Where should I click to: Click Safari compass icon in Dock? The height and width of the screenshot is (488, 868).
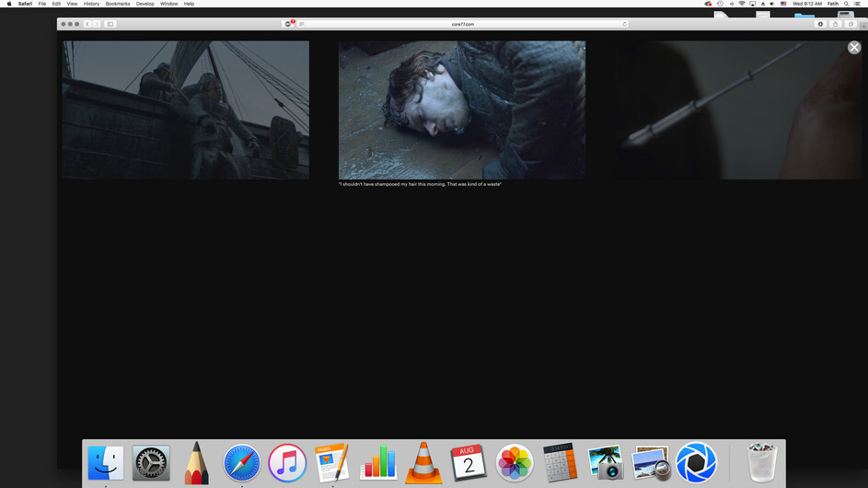coord(242,462)
